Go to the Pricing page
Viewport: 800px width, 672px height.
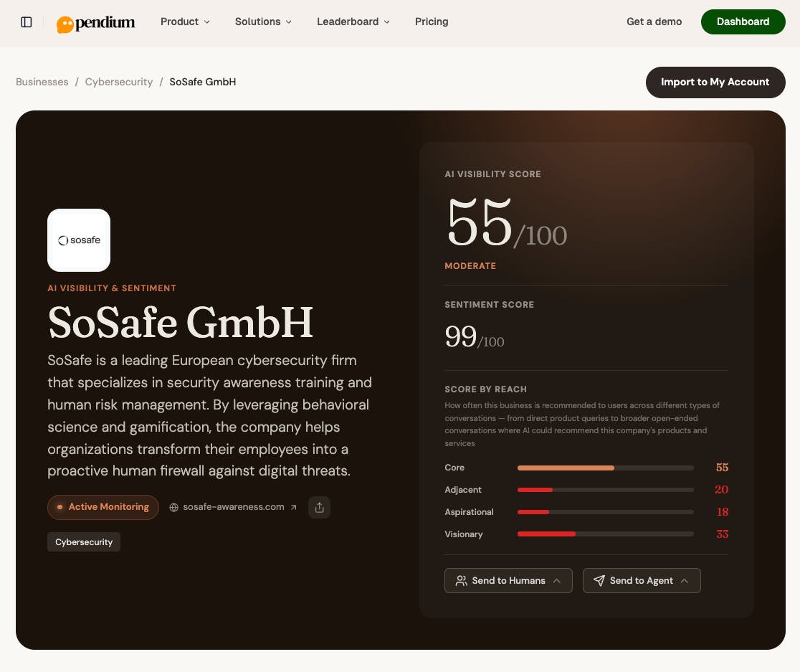point(432,22)
